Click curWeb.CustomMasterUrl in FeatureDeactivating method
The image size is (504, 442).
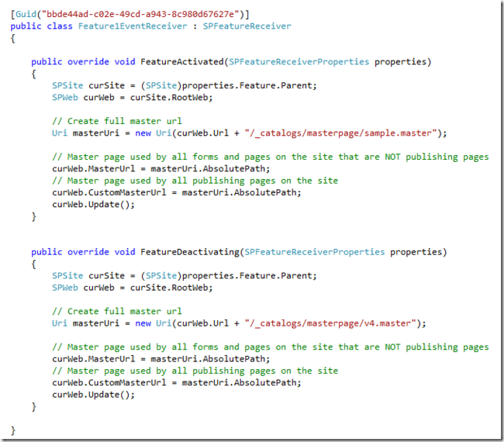109,382
